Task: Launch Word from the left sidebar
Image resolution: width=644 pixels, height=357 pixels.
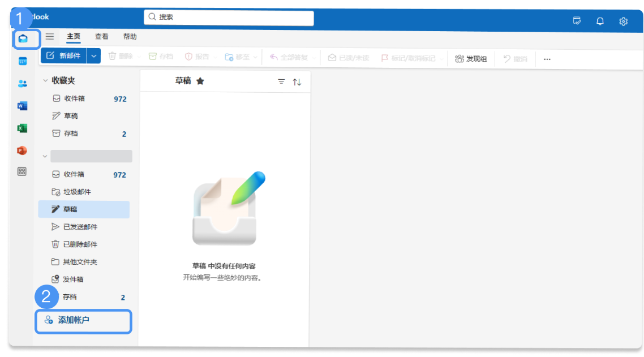Action: (x=22, y=106)
